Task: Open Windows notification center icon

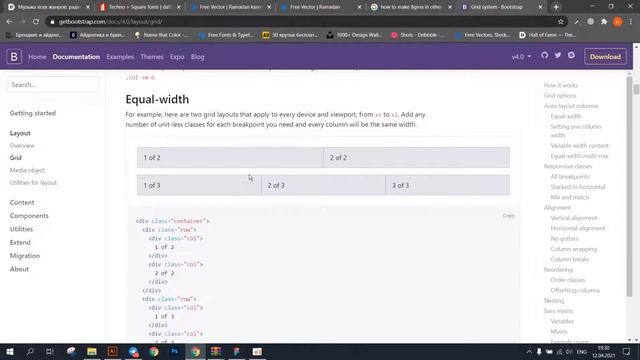Action: click(627, 351)
